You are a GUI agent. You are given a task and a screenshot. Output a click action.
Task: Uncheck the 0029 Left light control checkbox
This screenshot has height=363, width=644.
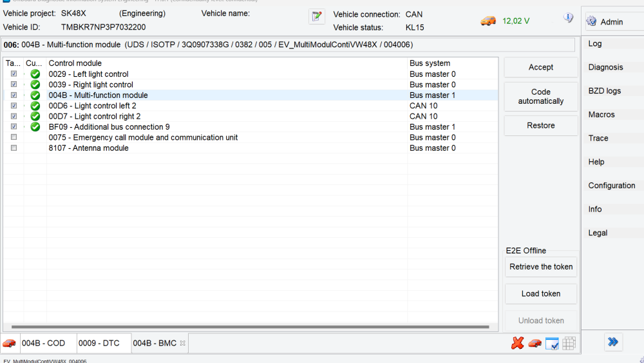point(14,74)
